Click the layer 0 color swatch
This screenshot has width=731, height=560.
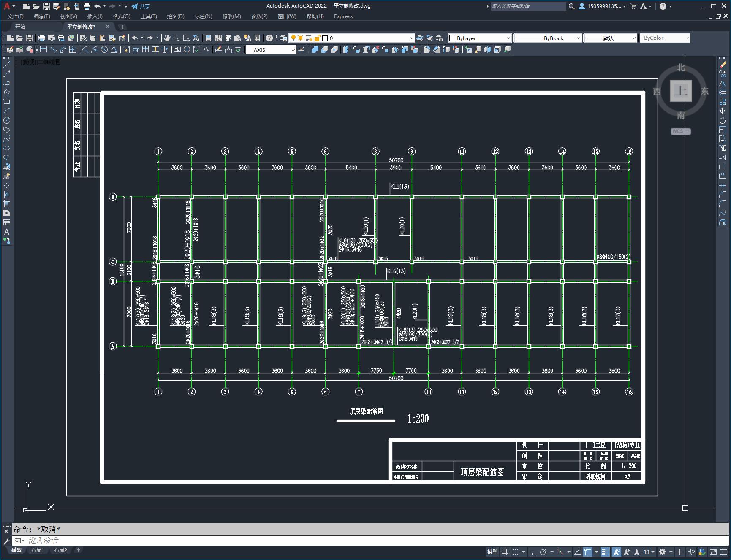click(x=325, y=38)
